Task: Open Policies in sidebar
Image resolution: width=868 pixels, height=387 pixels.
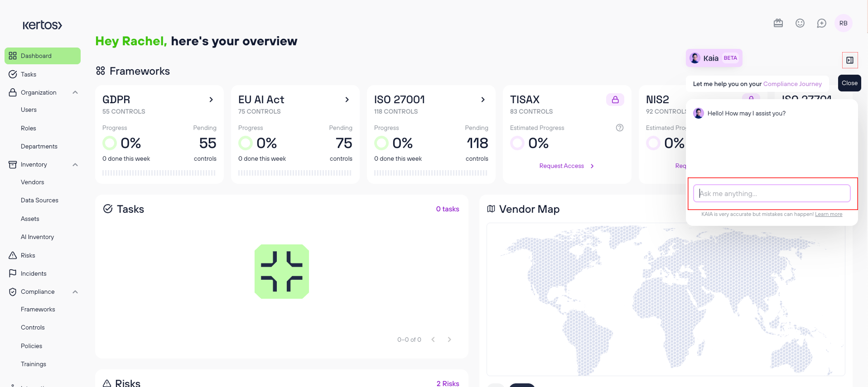Action: tap(31, 346)
